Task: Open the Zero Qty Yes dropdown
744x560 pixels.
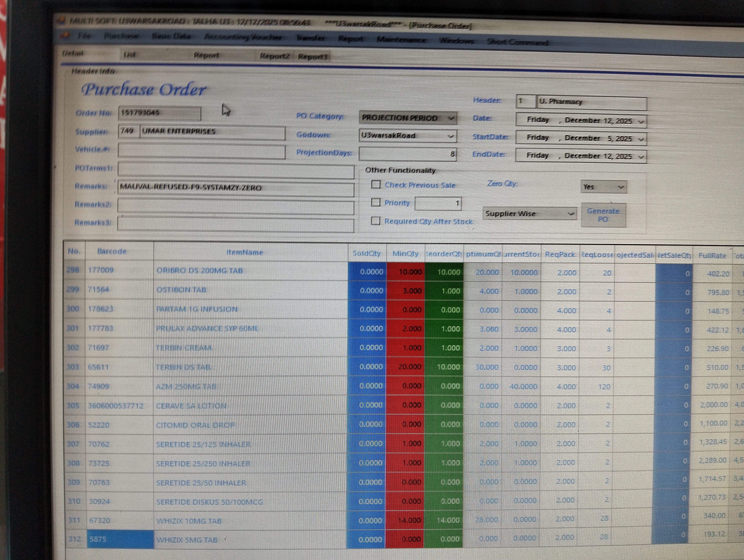Action: tap(621, 187)
